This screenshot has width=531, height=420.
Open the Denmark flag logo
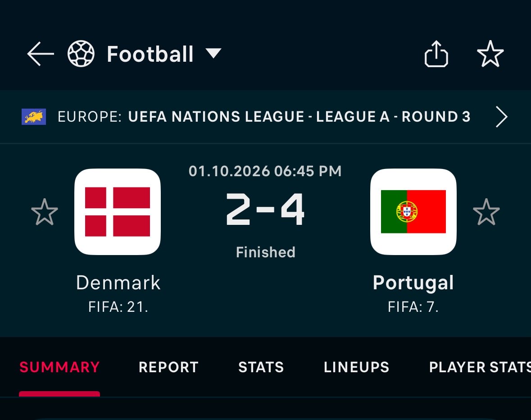(118, 212)
